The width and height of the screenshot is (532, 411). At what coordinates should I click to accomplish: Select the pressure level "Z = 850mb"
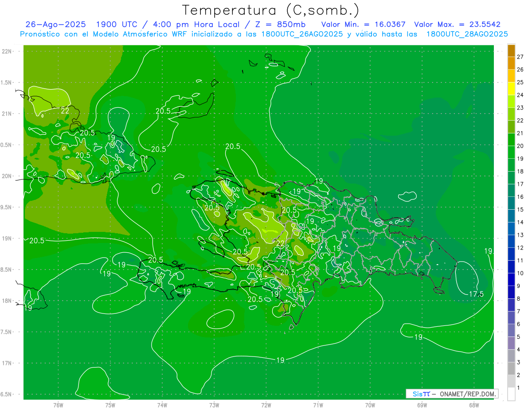tap(281, 24)
